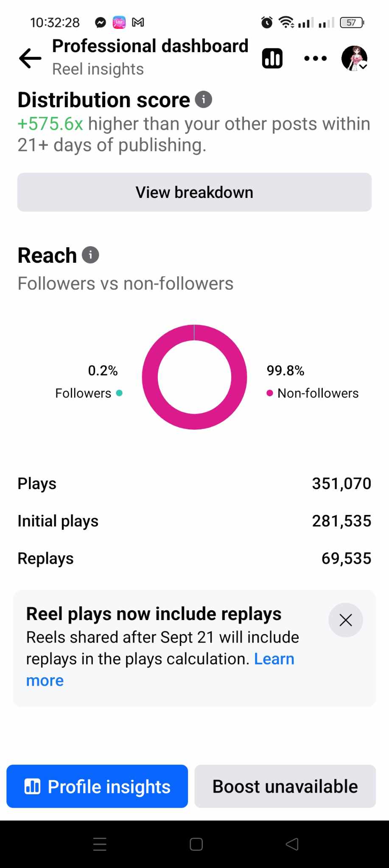This screenshot has height=868, width=389.
Task: Tap the pink non-followers donut ring
Action: pos(150,377)
